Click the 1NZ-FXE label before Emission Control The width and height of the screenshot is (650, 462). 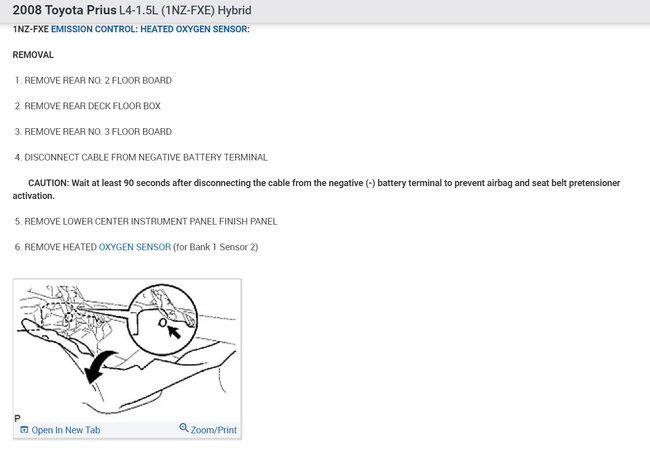(x=31, y=29)
